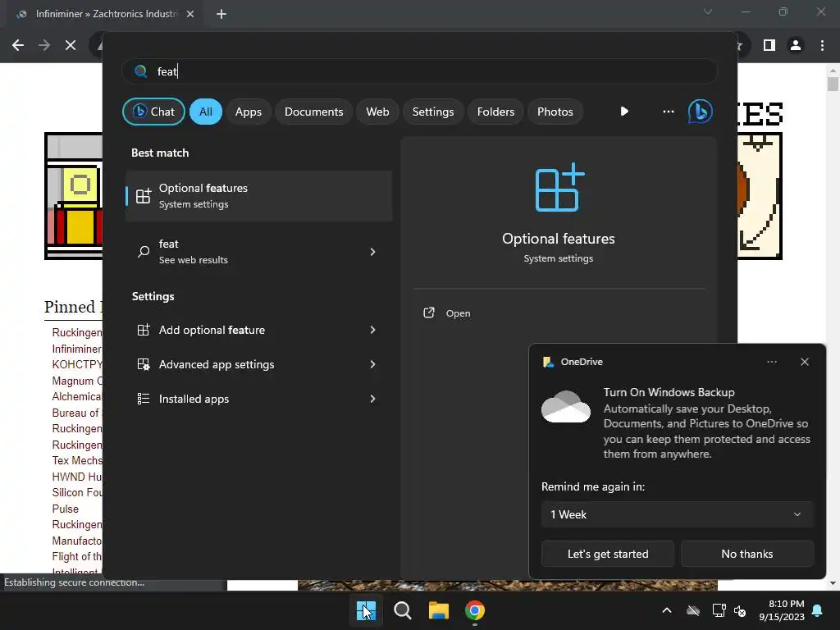Filter search results by Folders
Screen dimensions: 840x630
495,112
